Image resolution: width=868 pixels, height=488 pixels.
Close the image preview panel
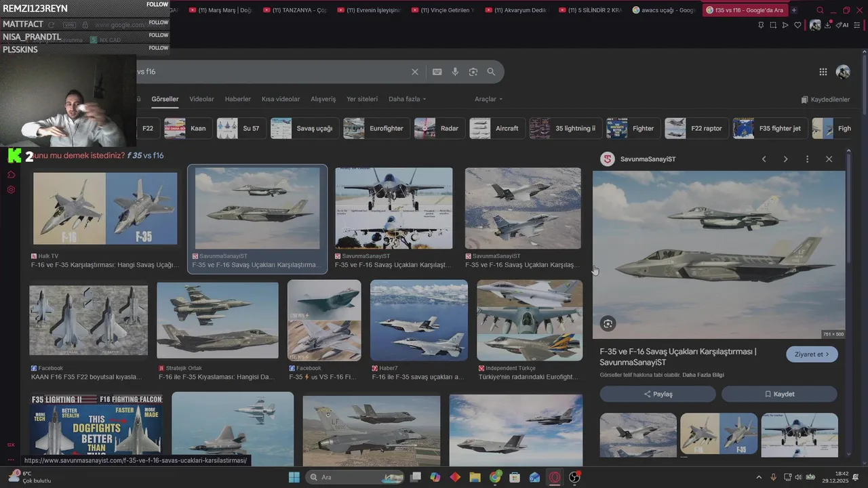coord(829,159)
